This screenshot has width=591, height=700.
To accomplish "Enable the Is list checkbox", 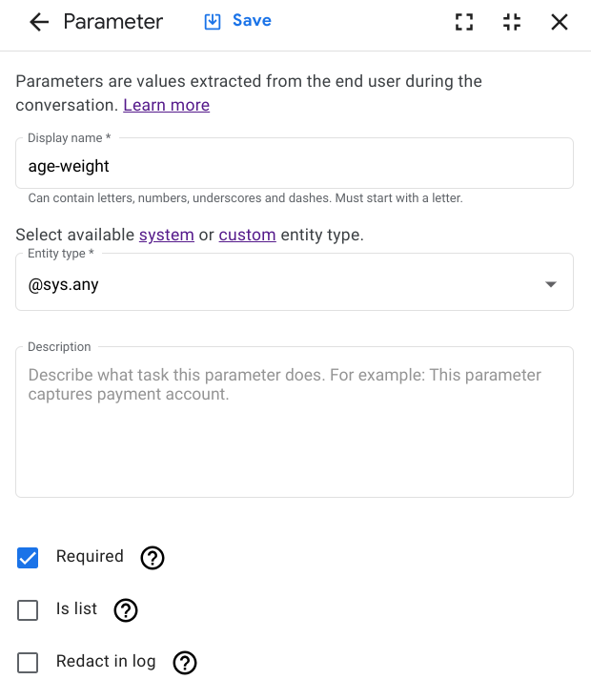I will tap(28, 610).
